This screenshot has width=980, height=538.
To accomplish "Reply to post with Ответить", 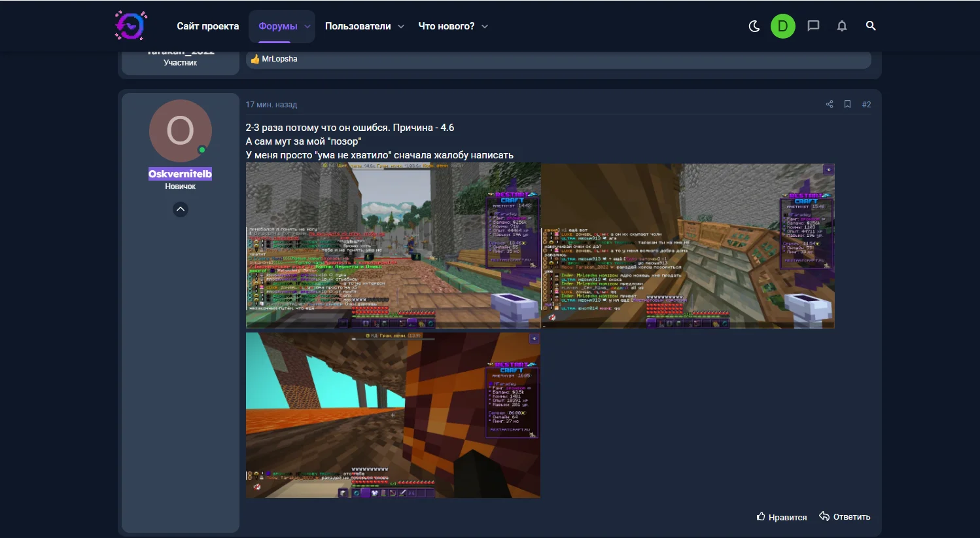I will pos(845,516).
